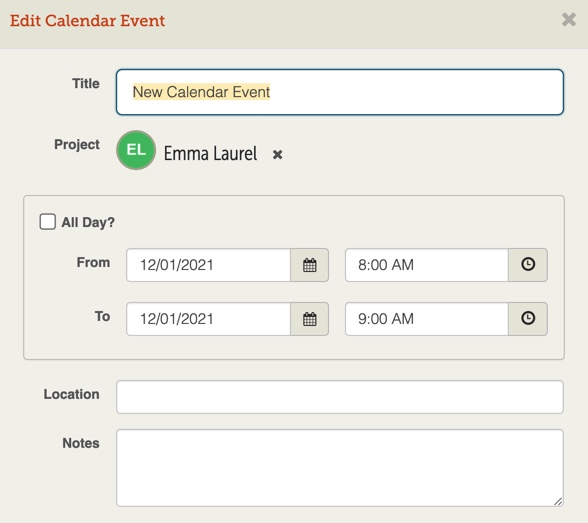The height and width of the screenshot is (523, 588).
Task: Click the Edit Calendar Event heading
Action: [x=87, y=21]
